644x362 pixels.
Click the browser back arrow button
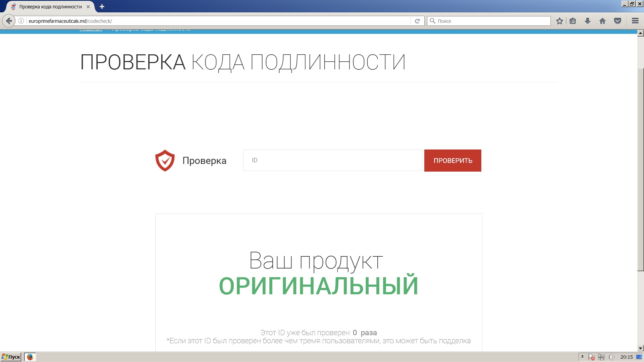point(9,21)
